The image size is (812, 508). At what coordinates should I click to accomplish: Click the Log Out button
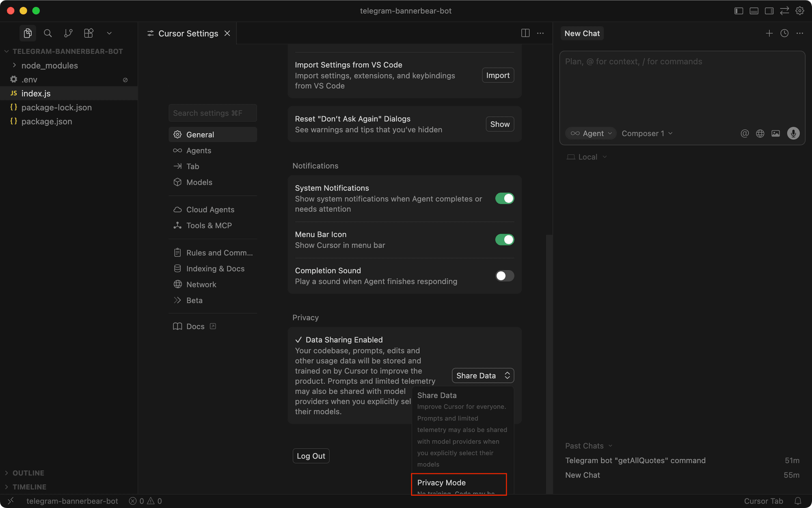coord(311,456)
